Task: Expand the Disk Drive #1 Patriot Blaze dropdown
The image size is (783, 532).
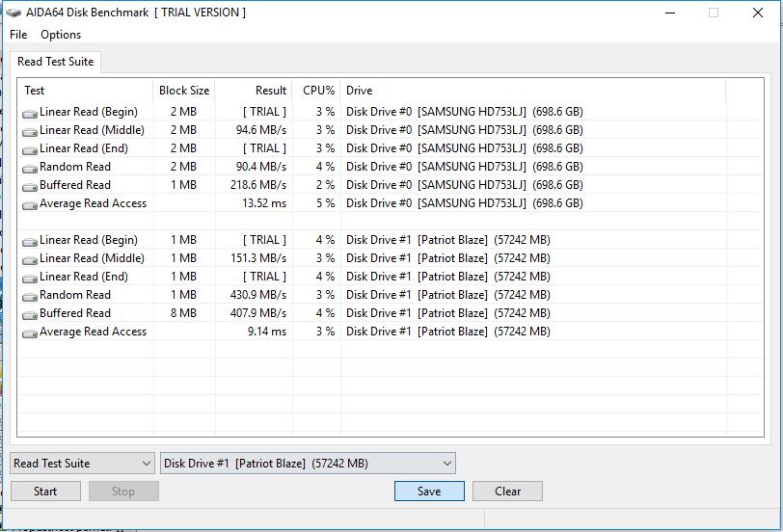Action: [308, 464]
